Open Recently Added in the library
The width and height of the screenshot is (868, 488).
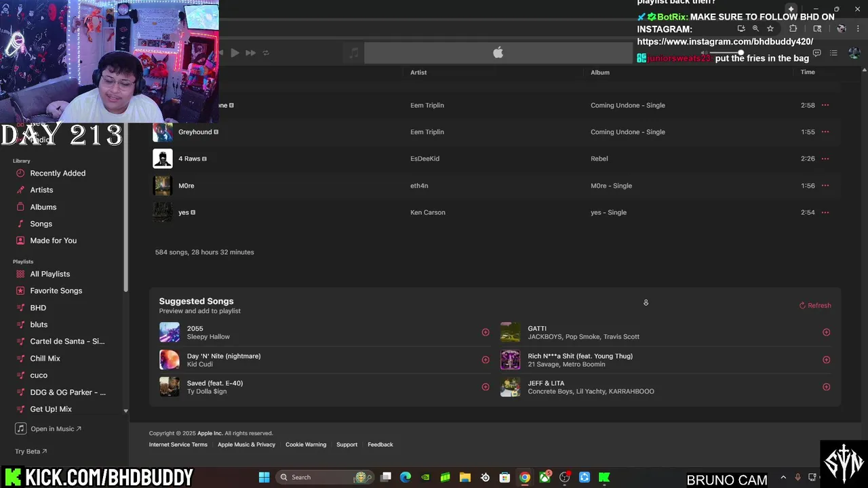pos(58,174)
